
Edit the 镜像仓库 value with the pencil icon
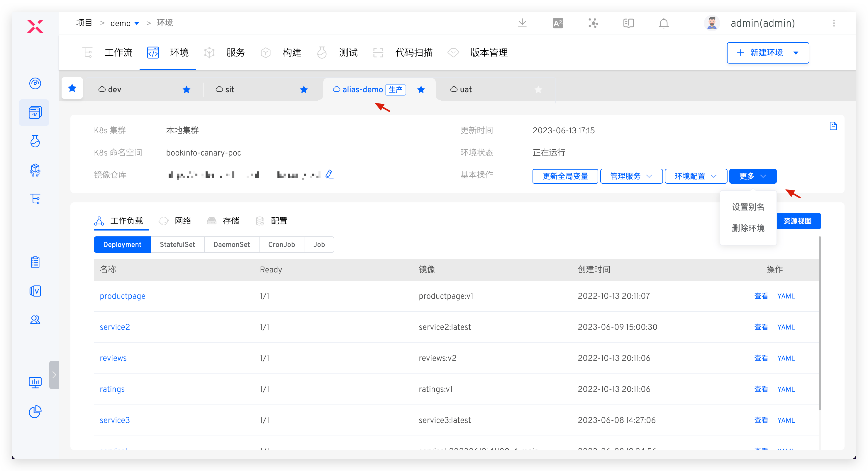pos(329,174)
